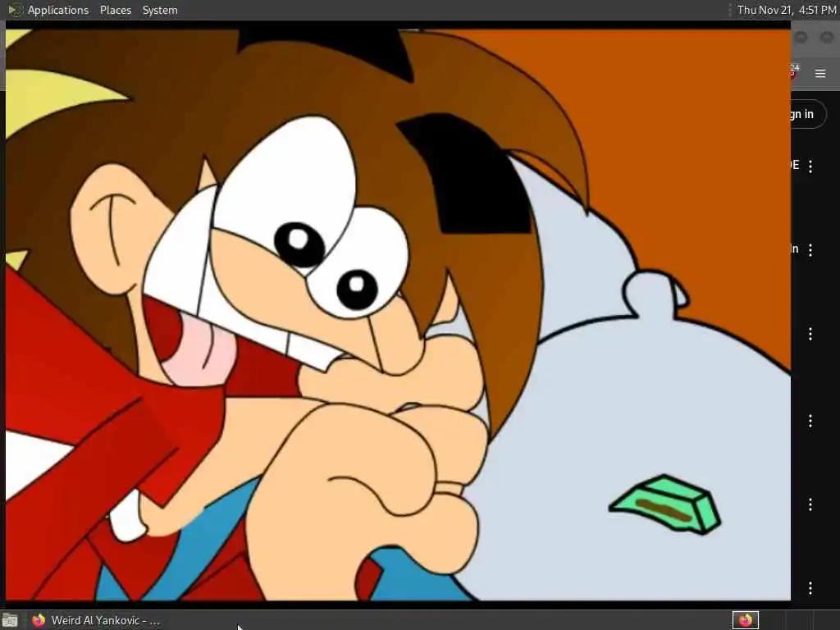Open the System menu
The width and height of the screenshot is (840, 630).
pos(160,10)
